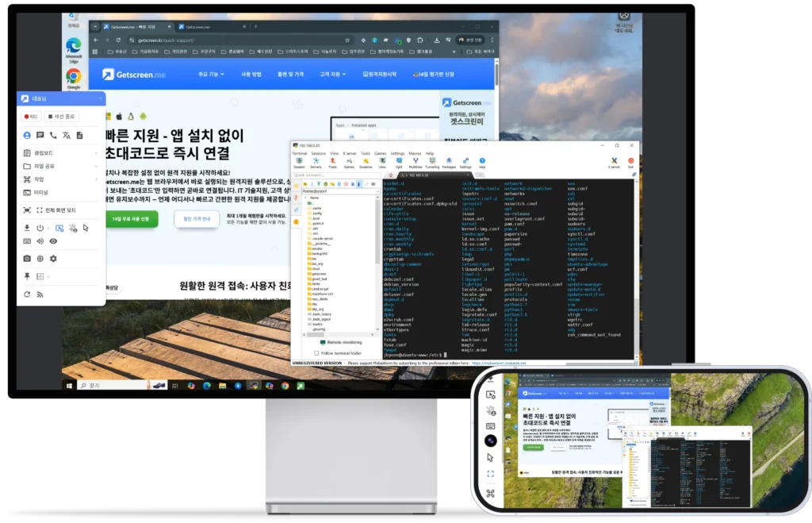The image size is (812, 523).
Task: Click the Chrome address bar
Action: tap(238, 40)
